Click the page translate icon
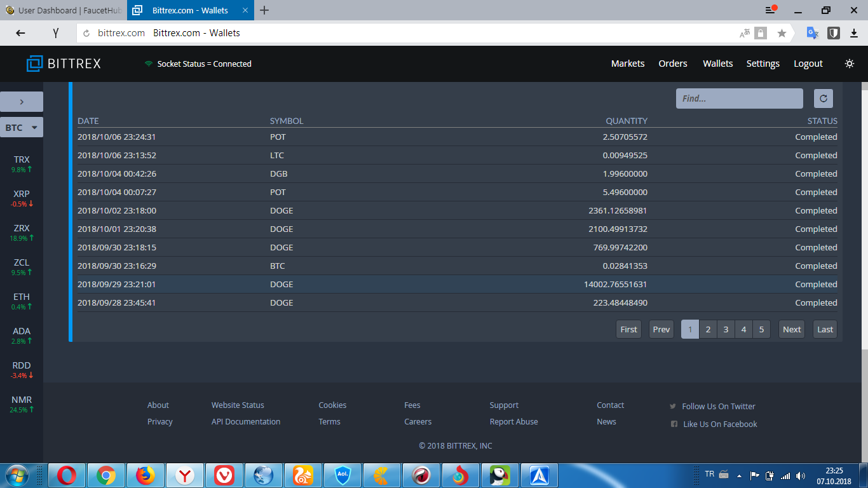Image resolution: width=868 pixels, height=488 pixels. (x=745, y=33)
